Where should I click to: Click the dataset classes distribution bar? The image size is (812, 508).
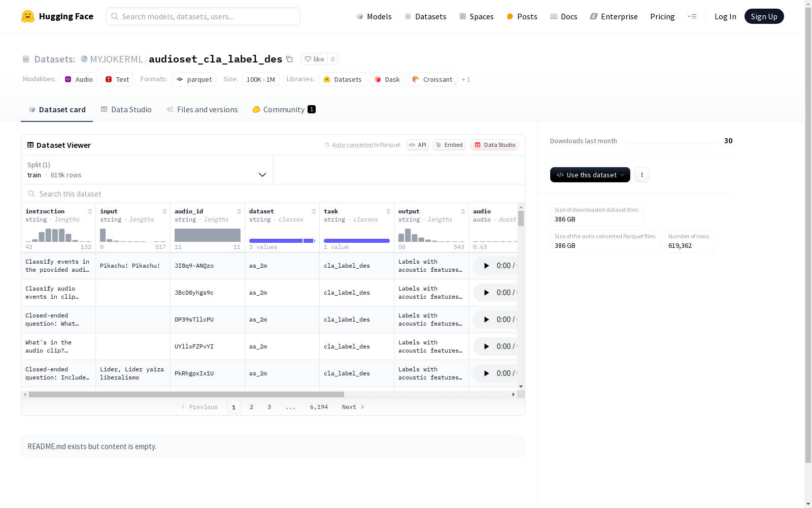[282, 241]
